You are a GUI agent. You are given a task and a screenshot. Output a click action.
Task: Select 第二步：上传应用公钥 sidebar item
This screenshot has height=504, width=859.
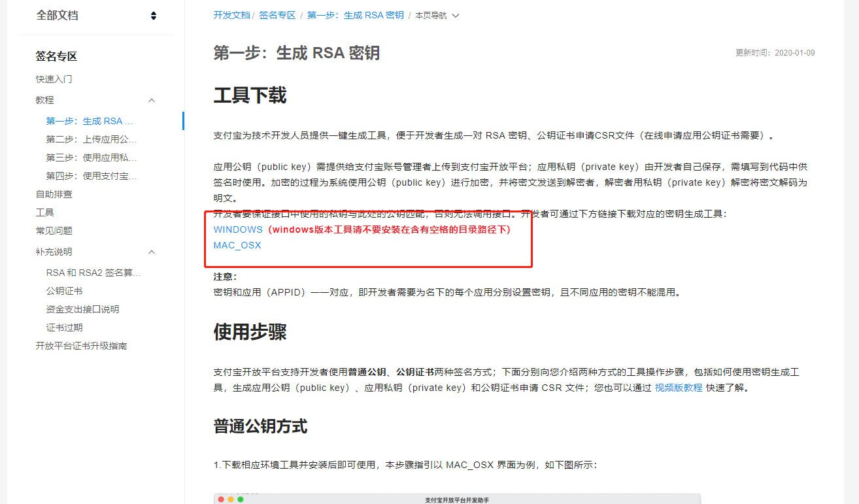pyautogui.click(x=92, y=139)
